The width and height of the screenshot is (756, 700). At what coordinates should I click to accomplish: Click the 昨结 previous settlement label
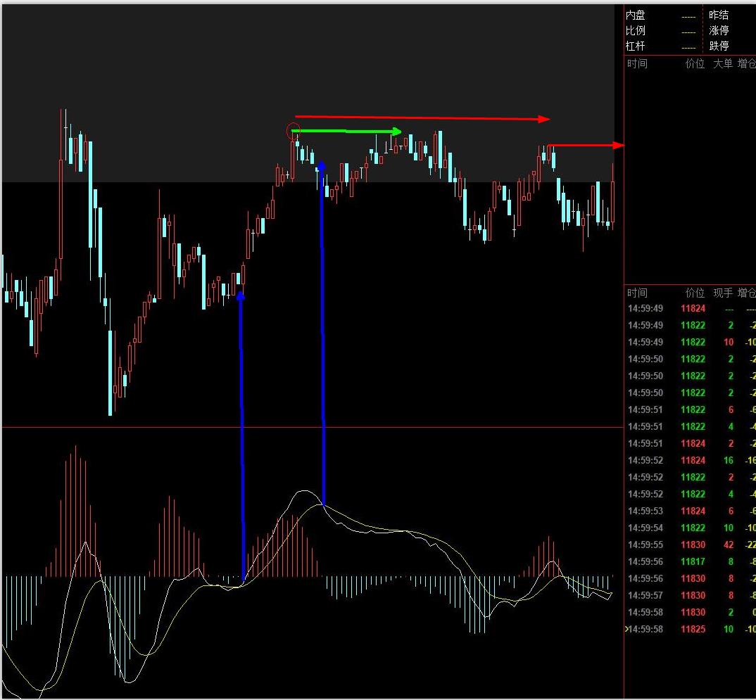tap(719, 15)
